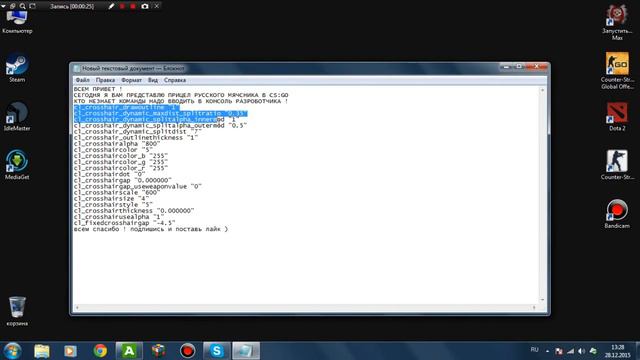Click the Notepad vertical scrollbar down arrow
The image size is (640, 360).
click(x=542, y=300)
